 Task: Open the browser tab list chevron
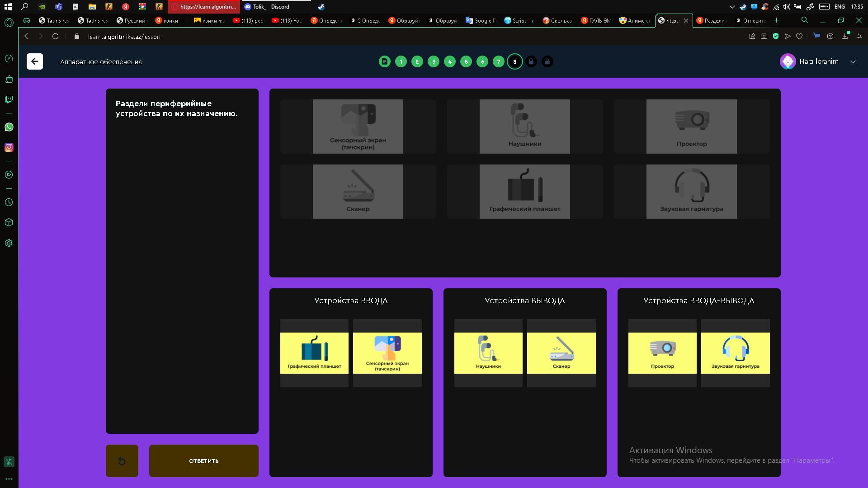pos(732,7)
